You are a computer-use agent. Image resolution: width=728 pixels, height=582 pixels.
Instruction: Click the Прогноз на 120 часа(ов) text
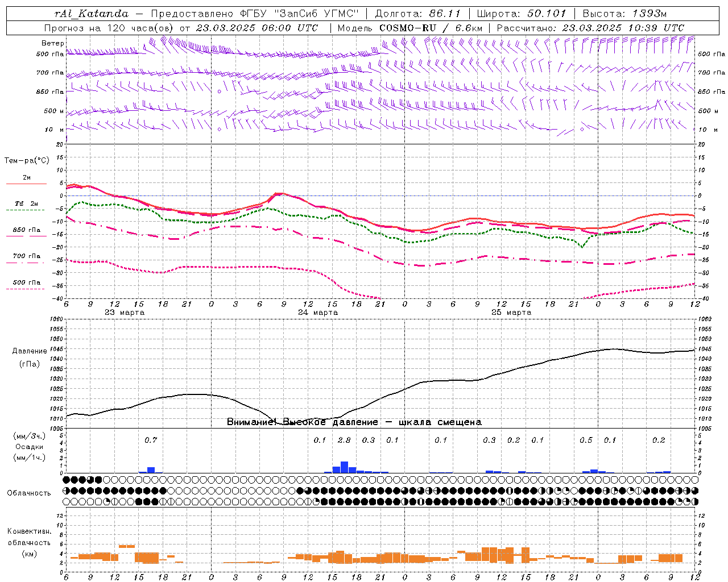tap(110, 28)
